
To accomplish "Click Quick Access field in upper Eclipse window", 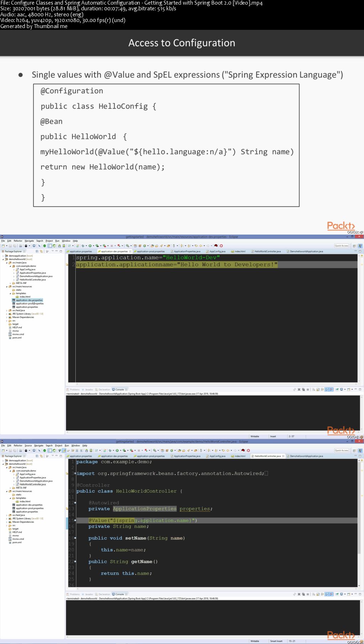I will pos(342,246).
